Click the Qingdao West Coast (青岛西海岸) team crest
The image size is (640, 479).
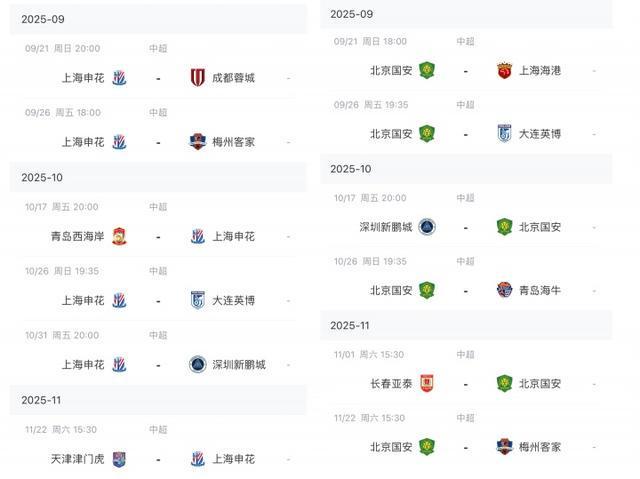point(119,236)
